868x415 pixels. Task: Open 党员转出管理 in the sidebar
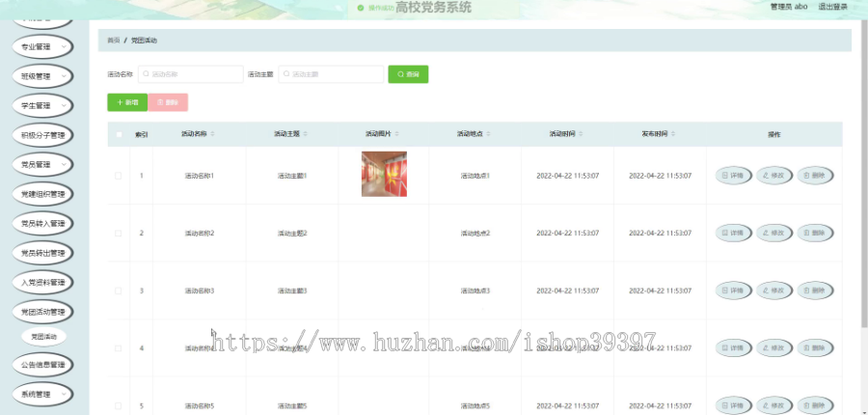42,253
